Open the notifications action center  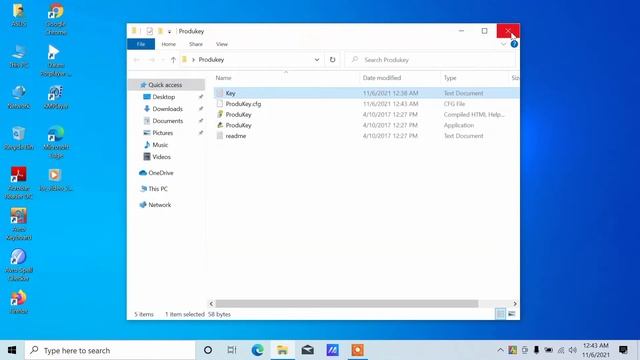623,350
